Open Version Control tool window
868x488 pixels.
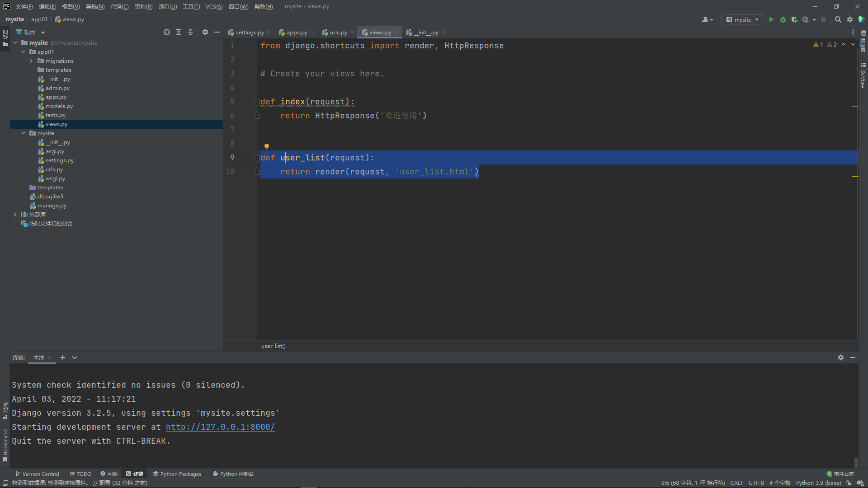pos(37,474)
